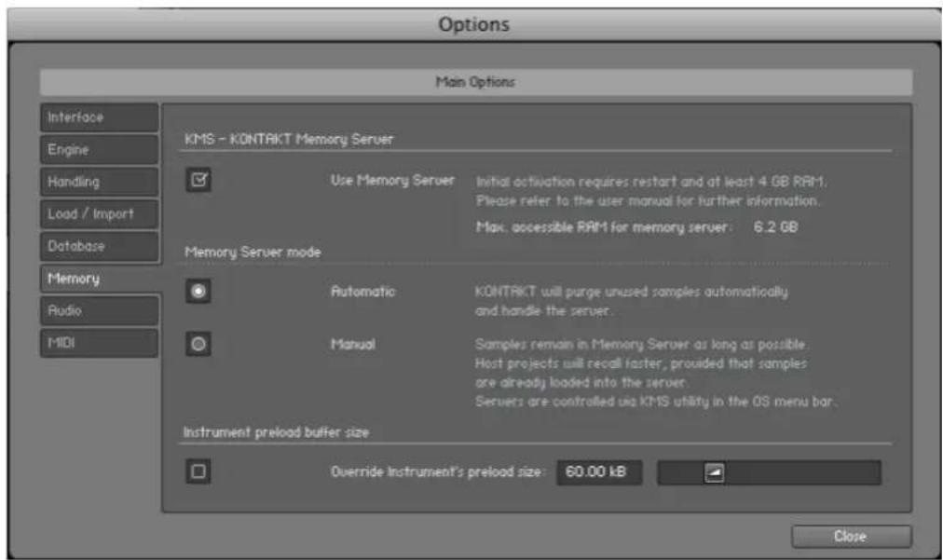Viewport: 943px width, 560px height.
Task: Click the Memory Server mode heading
Action: click(x=253, y=252)
